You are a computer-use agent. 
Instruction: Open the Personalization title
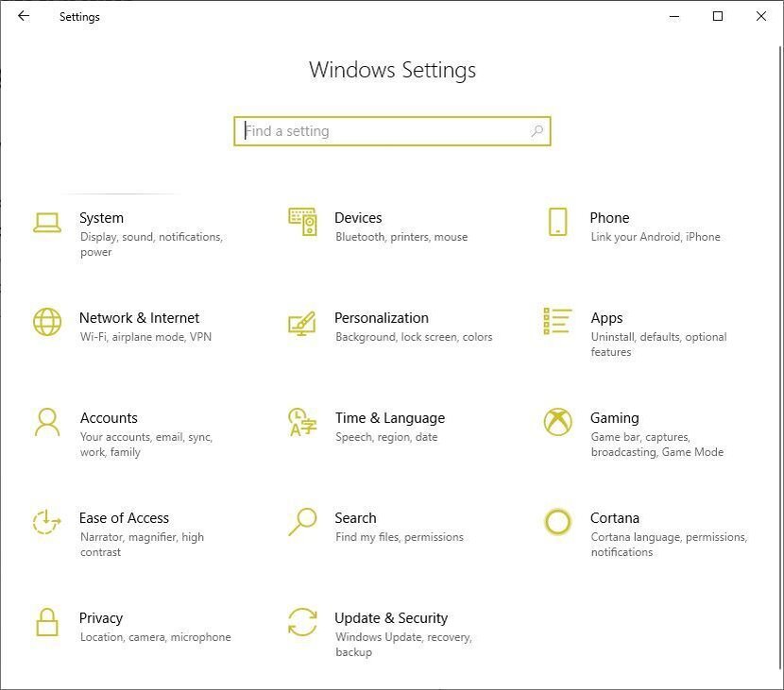pos(382,318)
